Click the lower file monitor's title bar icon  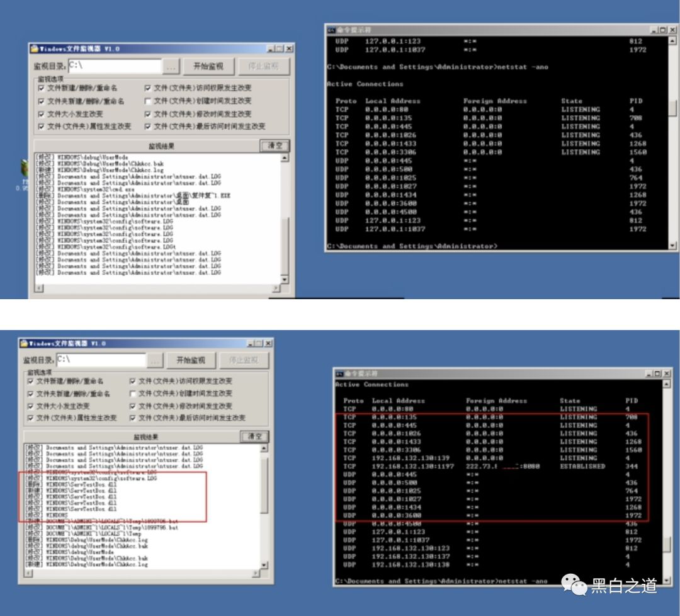point(24,343)
